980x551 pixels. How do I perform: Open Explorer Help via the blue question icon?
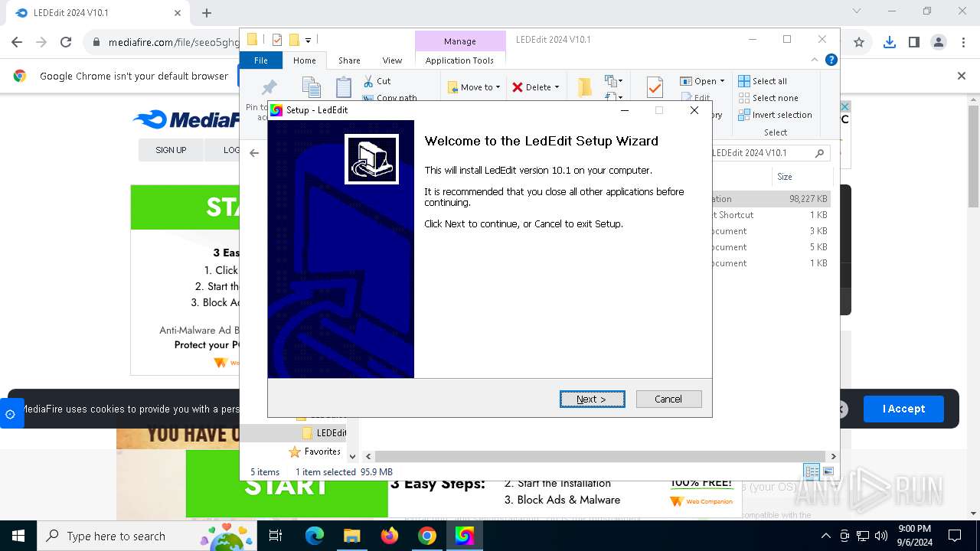831,60
